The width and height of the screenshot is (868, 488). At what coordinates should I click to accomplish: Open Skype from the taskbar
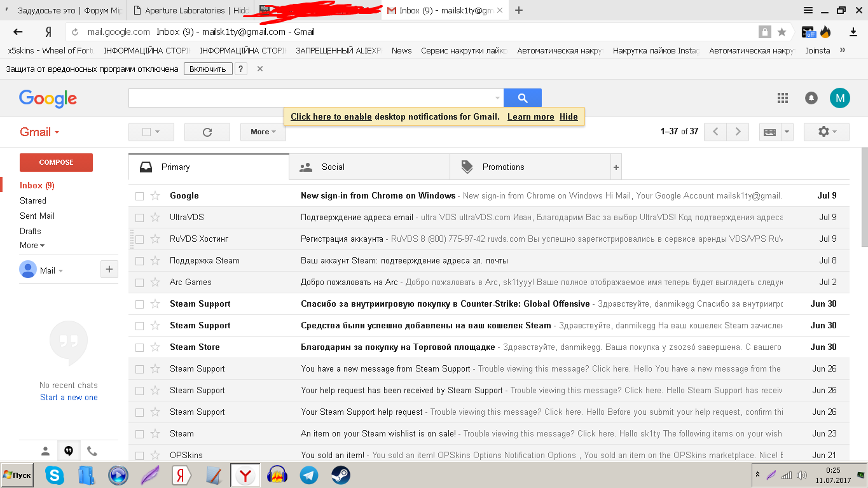tap(55, 475)
